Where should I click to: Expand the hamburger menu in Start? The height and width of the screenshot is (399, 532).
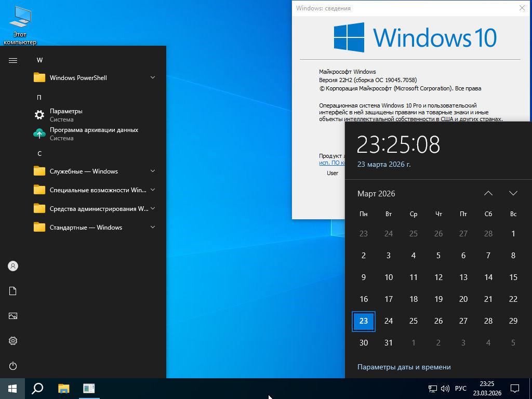point(13,60)
